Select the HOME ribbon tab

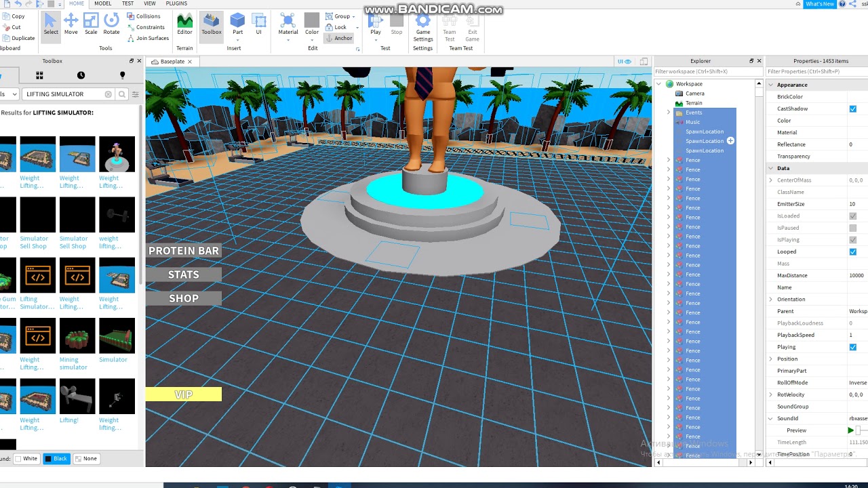tap(77, 3)
